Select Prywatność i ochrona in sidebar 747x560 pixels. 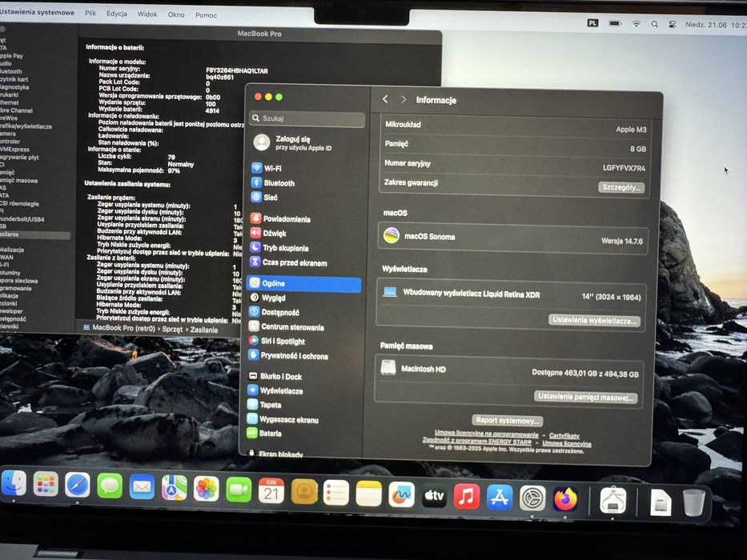pyautogui.click(x=303, y=356)
